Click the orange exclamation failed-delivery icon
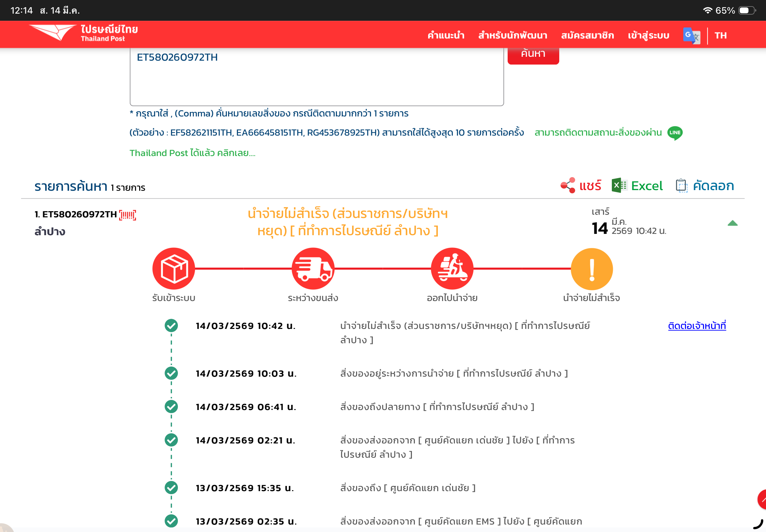 coord(592,269)
